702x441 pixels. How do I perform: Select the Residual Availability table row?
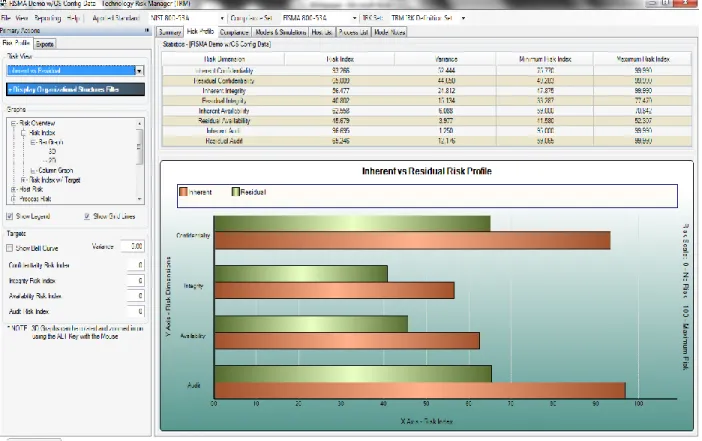pyautogui.click(x=427, y=121)
